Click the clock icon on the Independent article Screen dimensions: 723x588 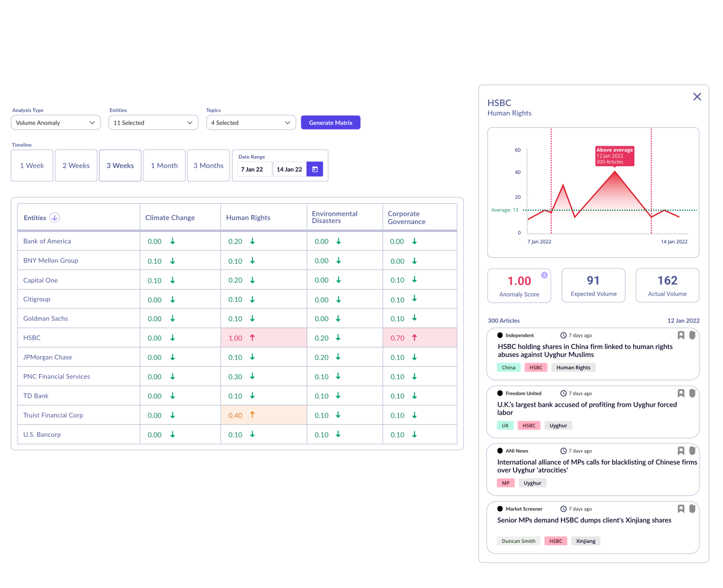point(563,335)
